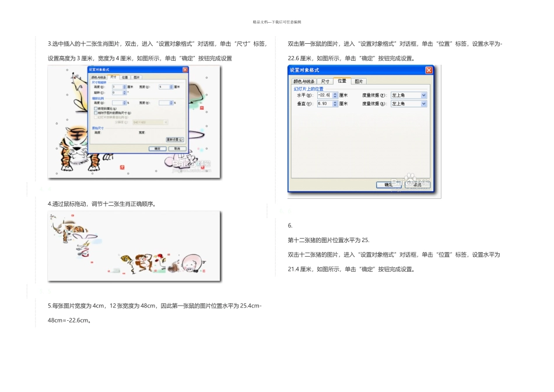Screen dimensions: 554x392
Task: Confirm with 确定 in the left size dialog
Action: (157, 149)
